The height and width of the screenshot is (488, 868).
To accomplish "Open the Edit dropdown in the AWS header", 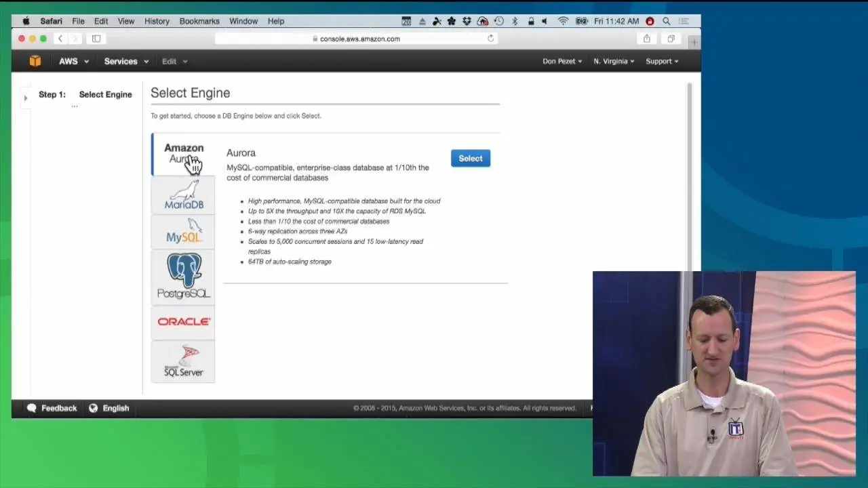I will click(x=174, y=61).
